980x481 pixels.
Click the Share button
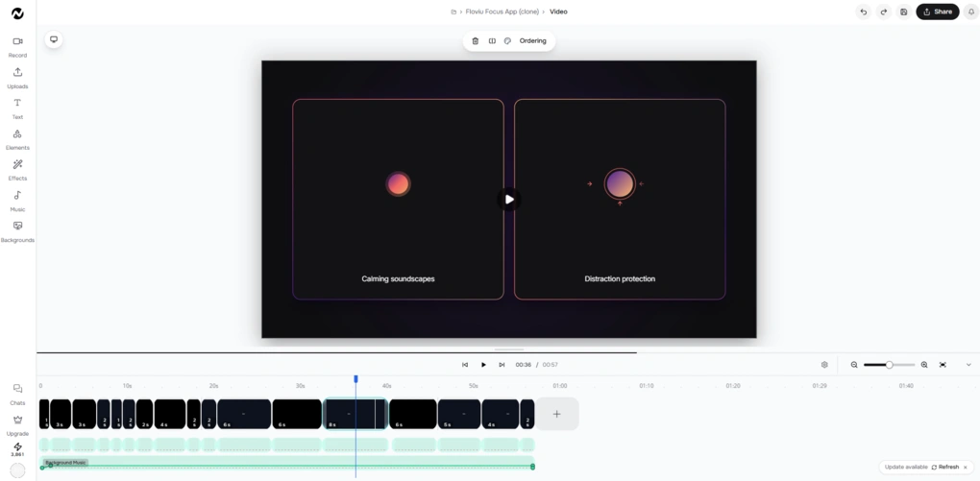938,12
